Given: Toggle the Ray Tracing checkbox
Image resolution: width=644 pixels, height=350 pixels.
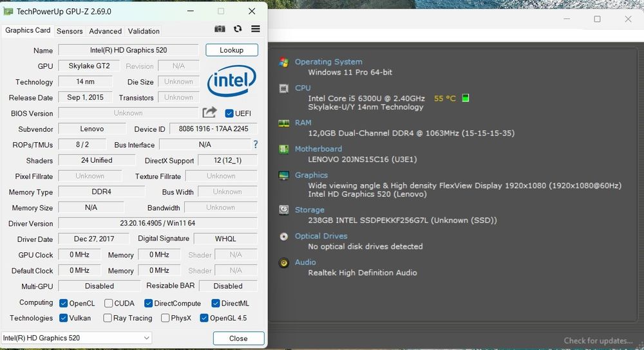Looking at the screenshot, I should click(x=108, y=318).
